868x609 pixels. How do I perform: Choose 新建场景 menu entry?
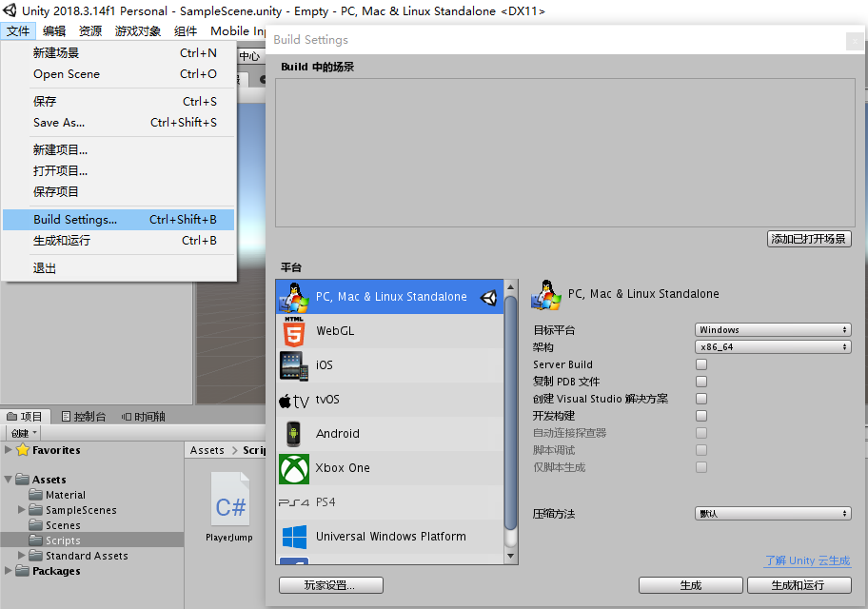coord(118,53)
